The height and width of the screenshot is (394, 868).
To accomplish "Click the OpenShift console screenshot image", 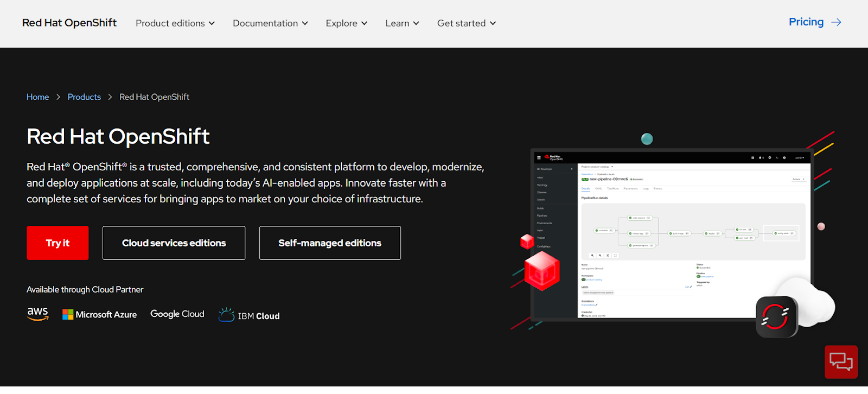I will (x=672, y=233).
